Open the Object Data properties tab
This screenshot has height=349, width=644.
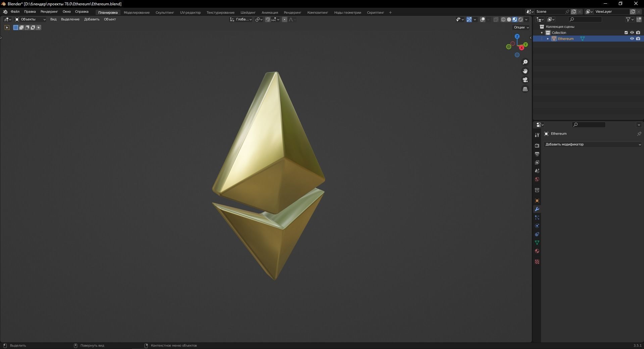(x=537, y=243)
